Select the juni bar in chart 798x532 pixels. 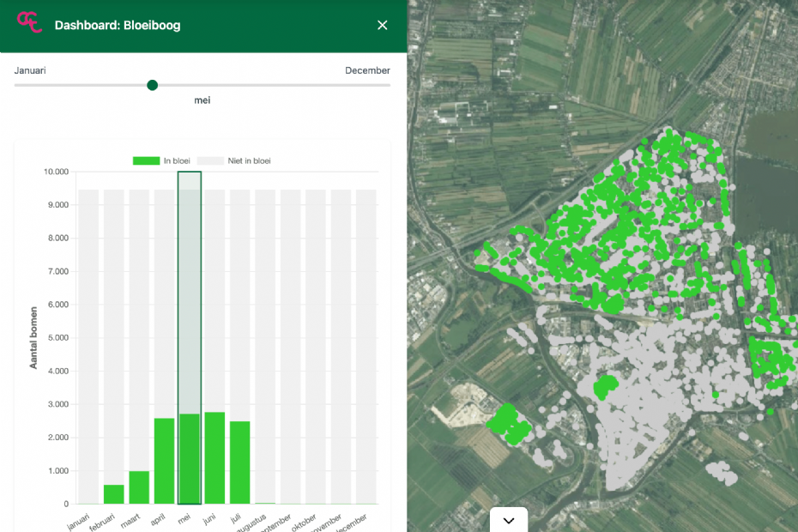click(215, 458)
